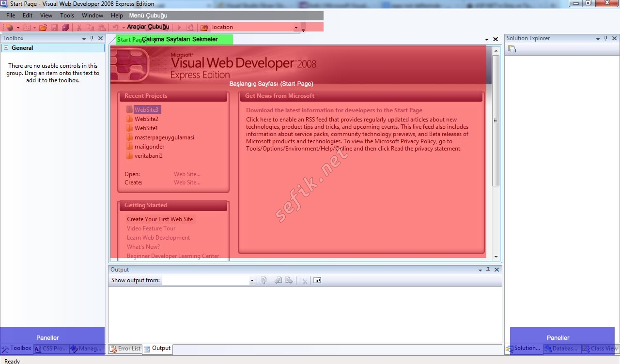Open recent project WebSite1
The width and height of the screenshot is (620, 364).
[146, 128]
